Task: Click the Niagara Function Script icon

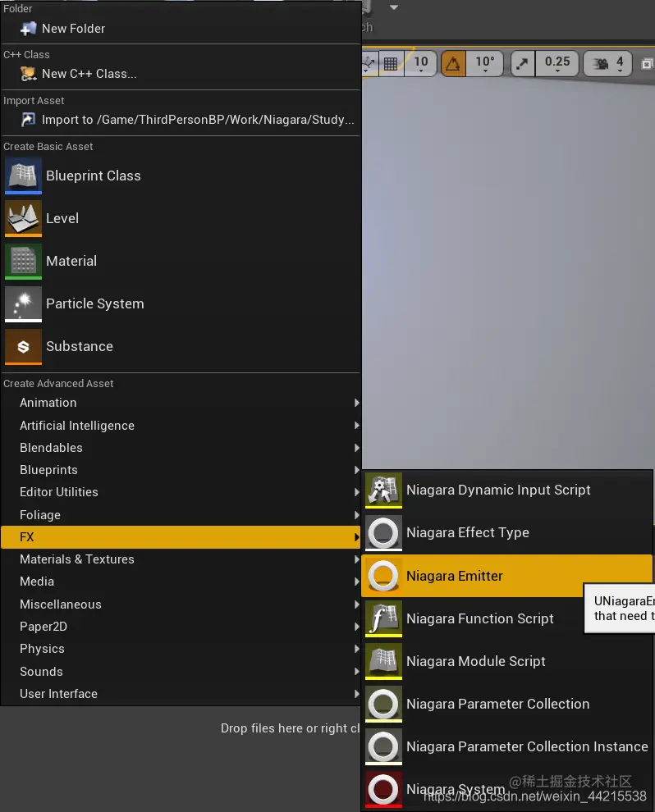Action: [383, 618]
